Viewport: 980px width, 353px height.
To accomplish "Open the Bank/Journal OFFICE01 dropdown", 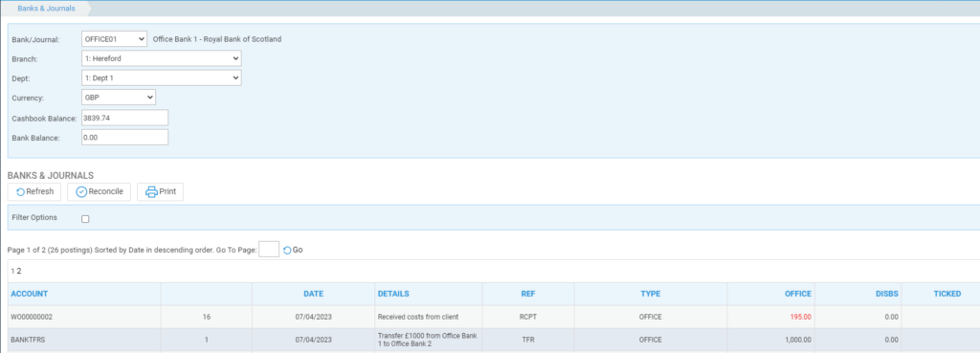I will pos(115,38).
